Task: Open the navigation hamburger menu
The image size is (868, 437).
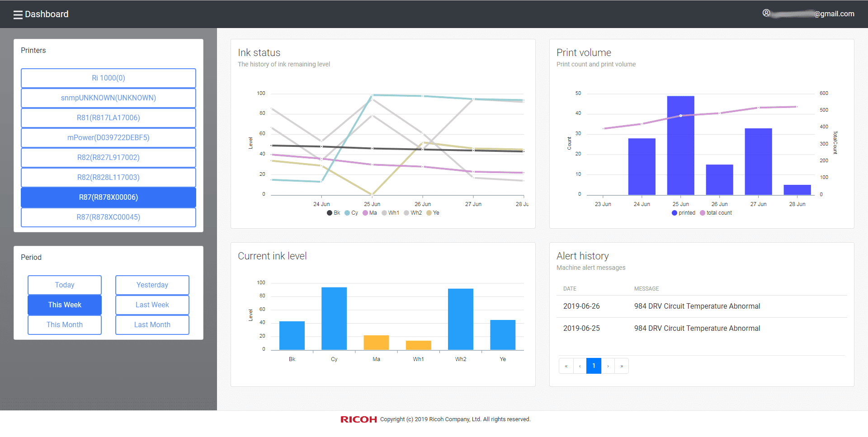Action: pos(18,14)
